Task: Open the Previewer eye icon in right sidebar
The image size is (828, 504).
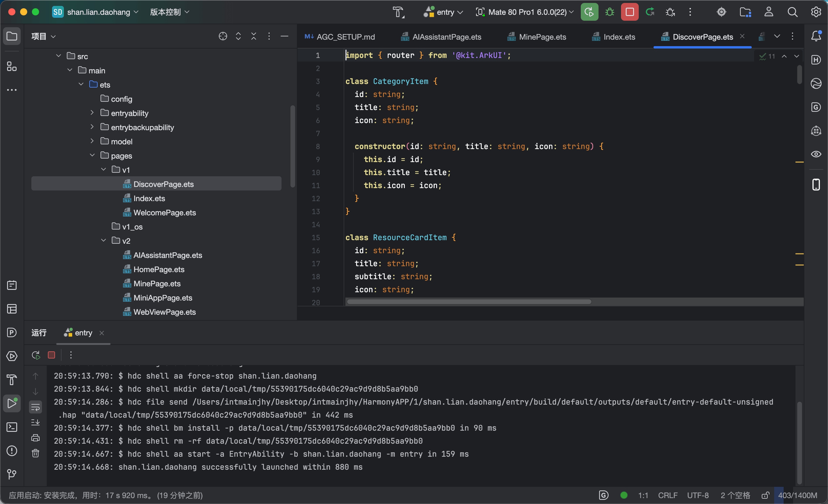Action: (816, 154)
